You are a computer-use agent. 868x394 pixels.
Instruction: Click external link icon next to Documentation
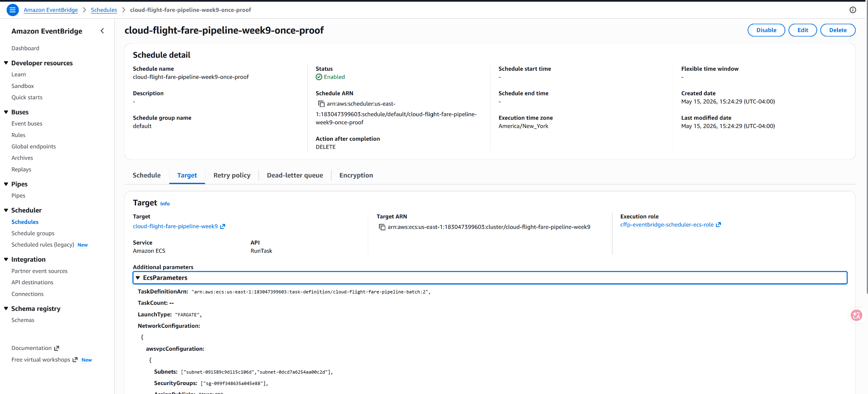coord(57,348)
